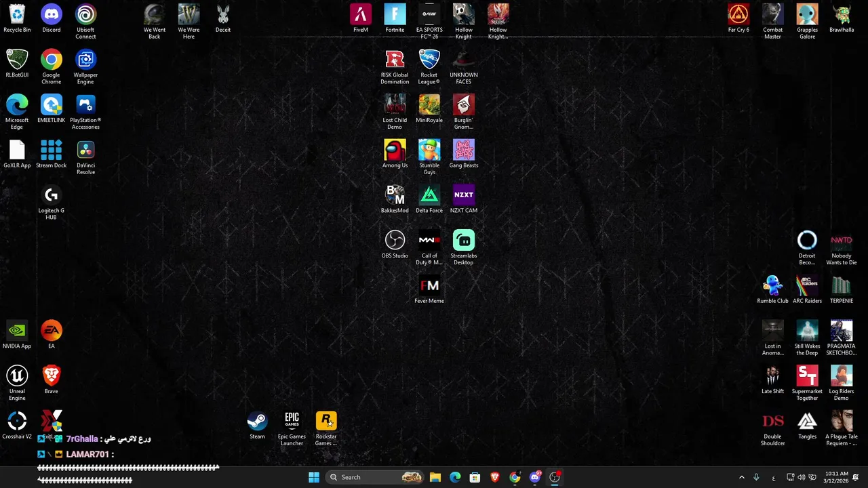
Task: Open the Recycle Bin desktop icon
Action: (x=17, y=18)
